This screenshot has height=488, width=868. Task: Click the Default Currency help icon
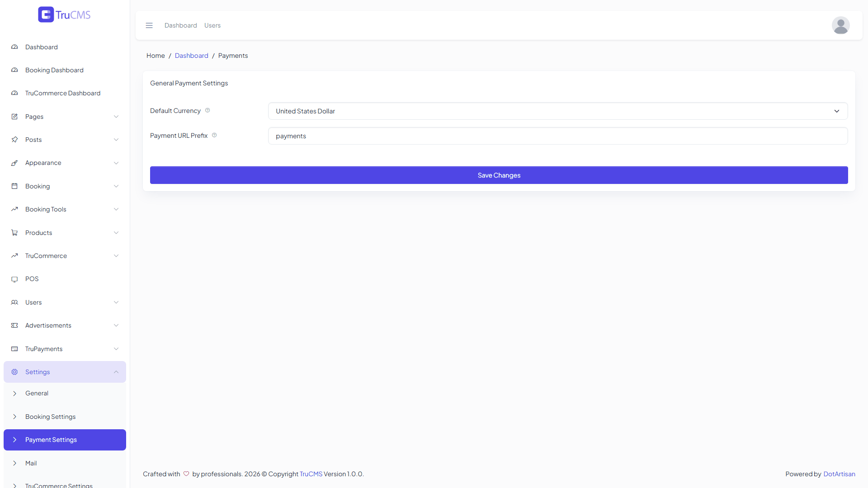click(208, 110)
